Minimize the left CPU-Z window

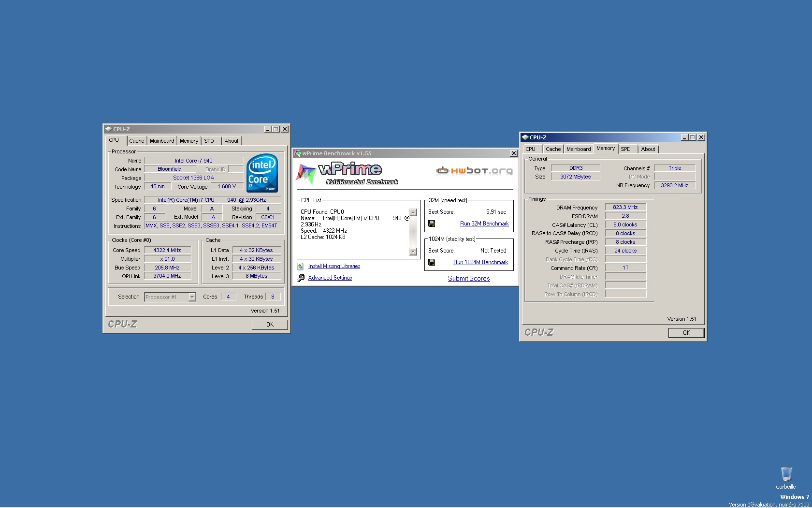point(268,129)
